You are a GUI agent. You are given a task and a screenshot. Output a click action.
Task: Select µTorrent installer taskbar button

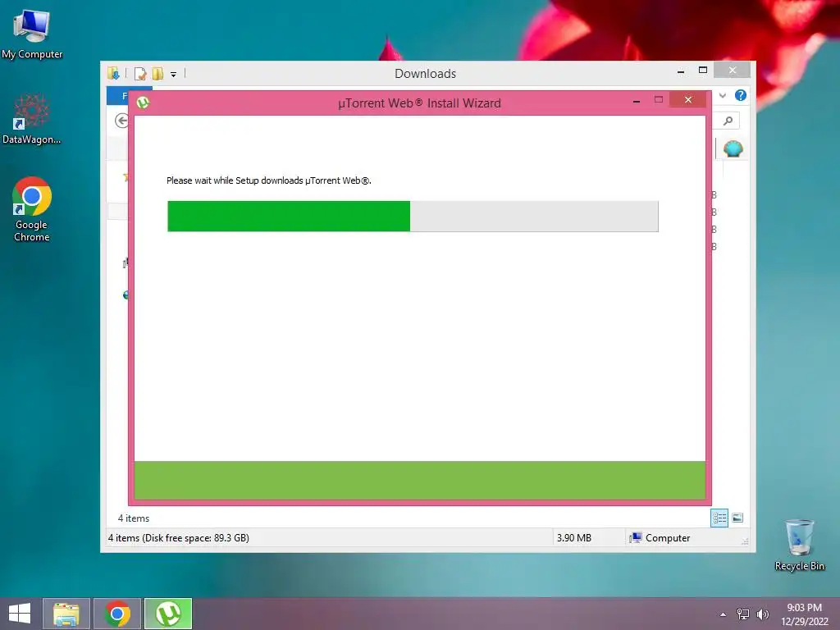click(168, 614)
